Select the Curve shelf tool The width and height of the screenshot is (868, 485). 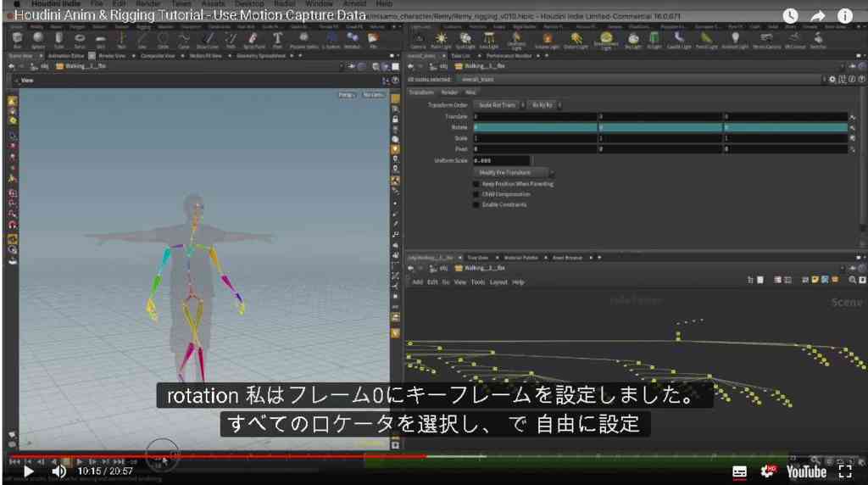184,40
